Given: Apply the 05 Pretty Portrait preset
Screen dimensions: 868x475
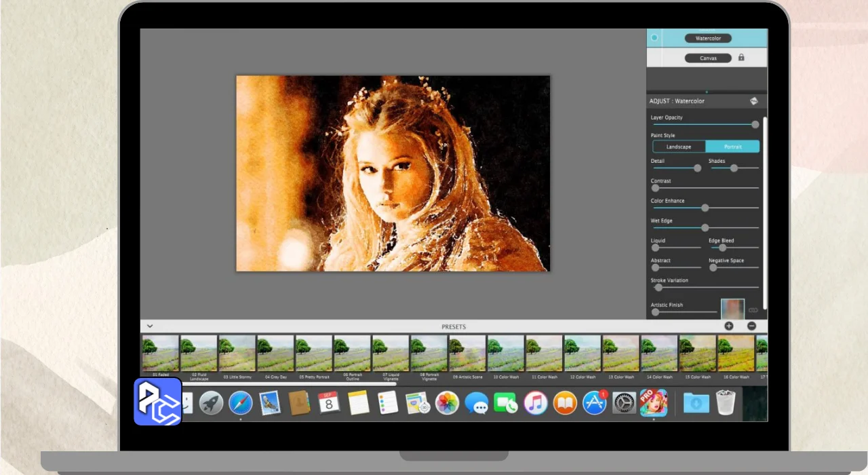Looking at the screenshot, I should pyautogui.click(x=313, y=353).
